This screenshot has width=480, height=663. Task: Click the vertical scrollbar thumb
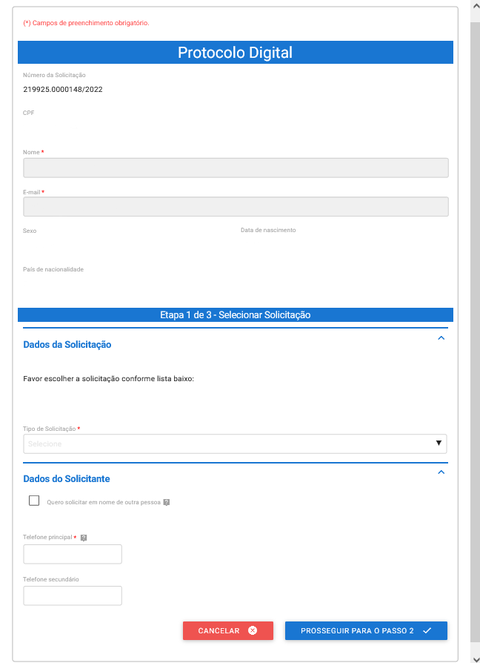click(475, 332)
